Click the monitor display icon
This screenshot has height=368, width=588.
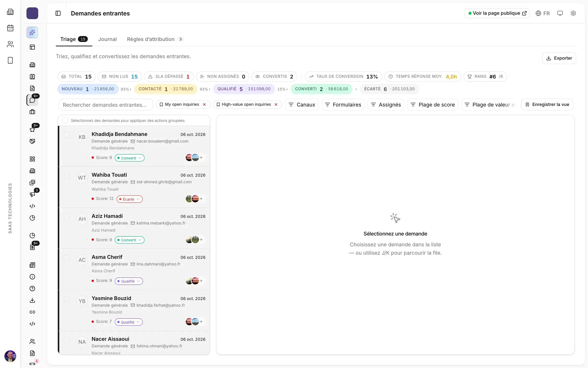click(x=560, y=13)
